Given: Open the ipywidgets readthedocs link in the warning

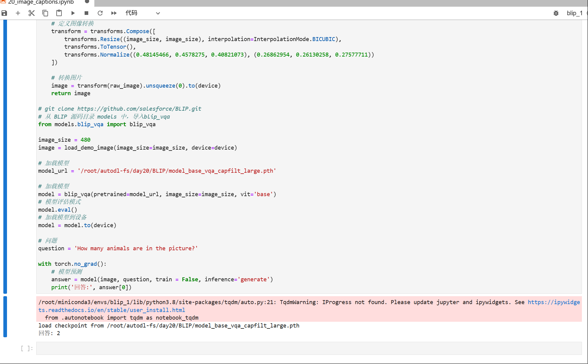Looking at the screenshot, I should point(111,310).
